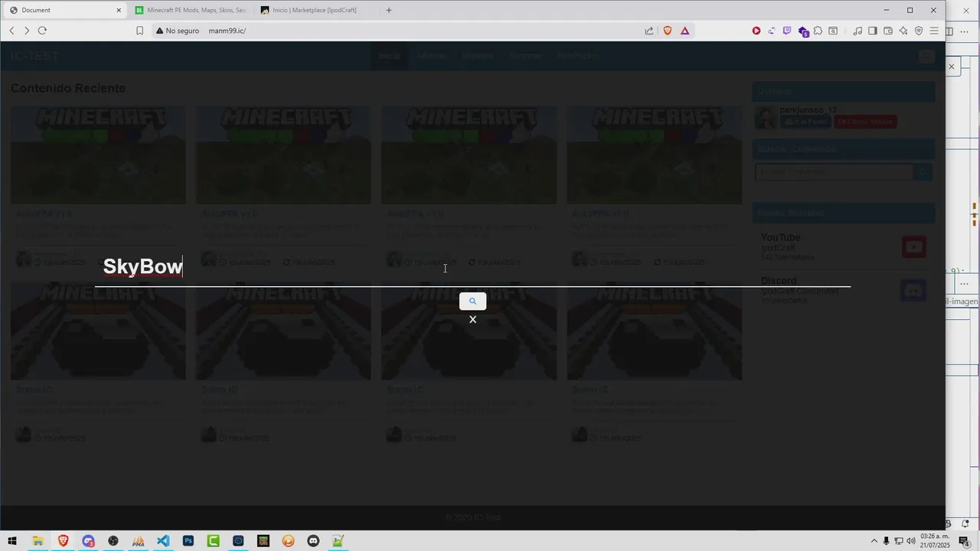This screenshot has height=551, width=980.
Task: Switch to the 'Document' tab
Action: (x=65, y=10)
